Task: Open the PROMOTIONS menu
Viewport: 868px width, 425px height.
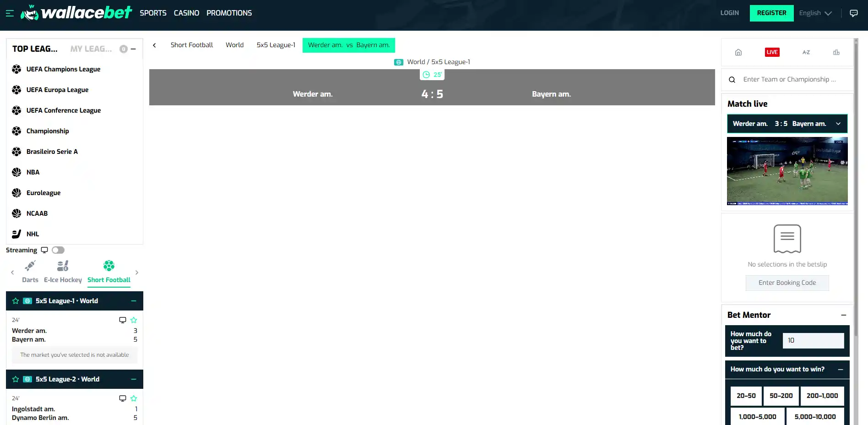Action: (x=229, y=13)
